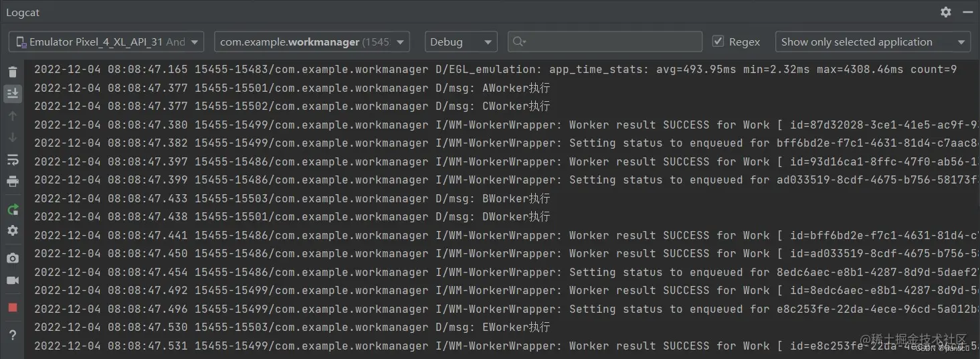The image size is (980, 359).
Task: Open Logcat header settings in left sidebar
Action: (12, 230)
